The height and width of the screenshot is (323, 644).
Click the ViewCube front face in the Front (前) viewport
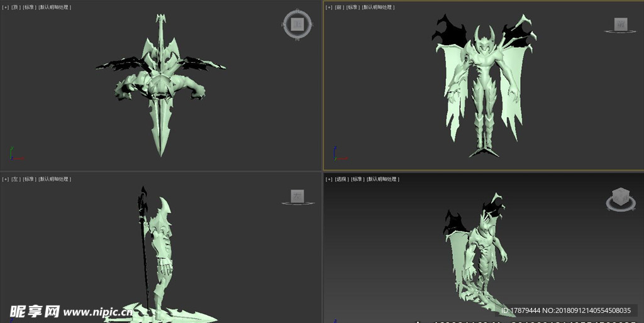[621, 24]
